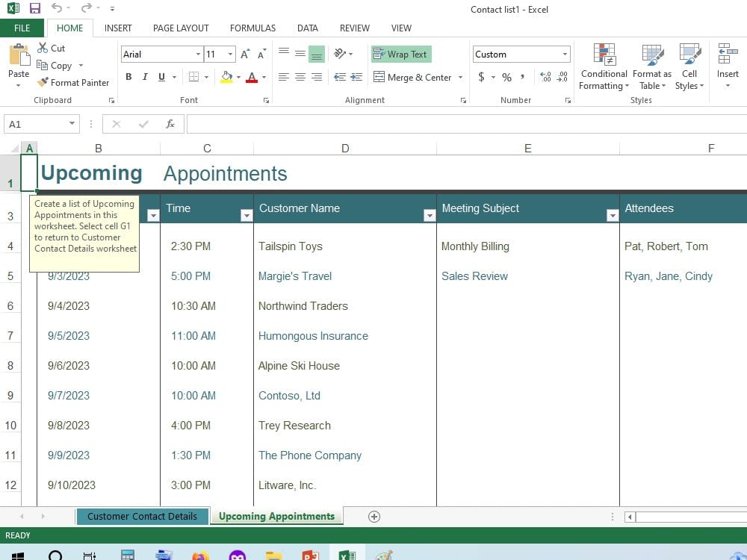Open the FILE tab

tap(22, 28)
